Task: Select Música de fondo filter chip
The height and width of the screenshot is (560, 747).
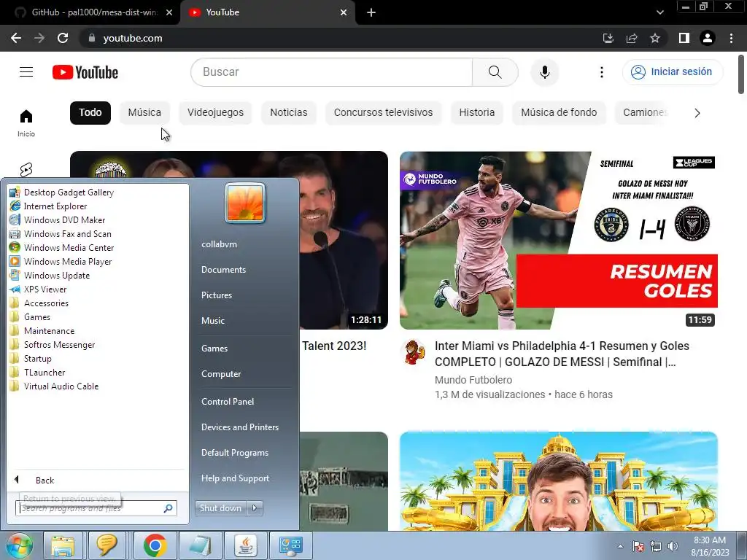Action: pos(559,113)
